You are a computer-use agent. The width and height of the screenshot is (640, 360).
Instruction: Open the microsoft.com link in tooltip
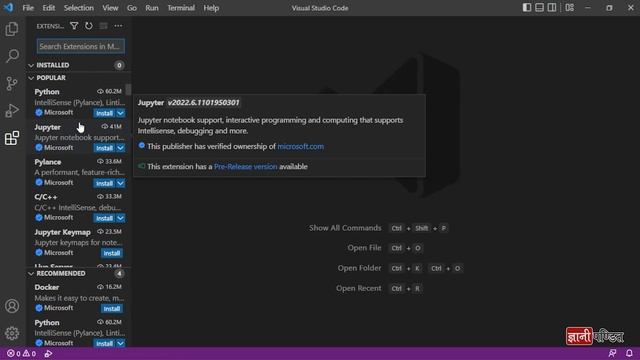click(300, 146)
